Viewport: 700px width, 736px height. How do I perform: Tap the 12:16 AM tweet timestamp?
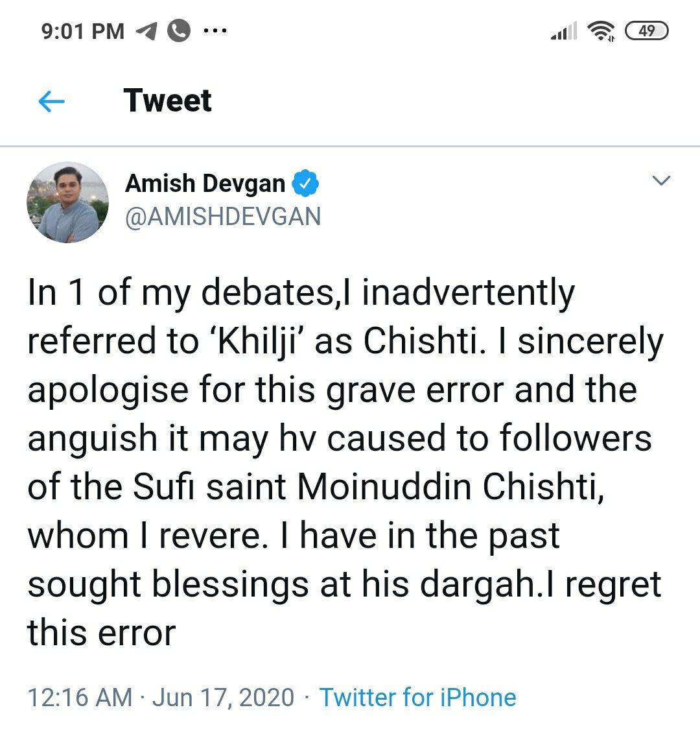pos(79,698)
